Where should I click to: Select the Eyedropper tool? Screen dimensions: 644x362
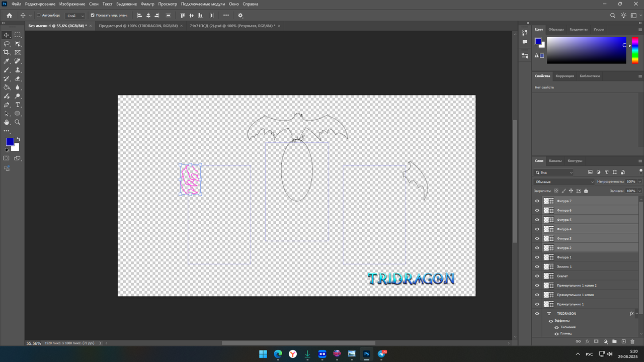tap(7, 61)
